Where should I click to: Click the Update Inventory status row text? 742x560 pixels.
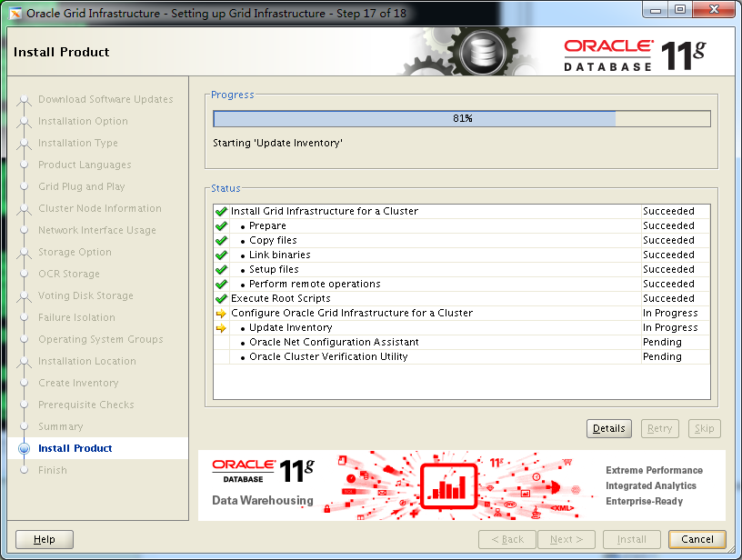[291, 328]
